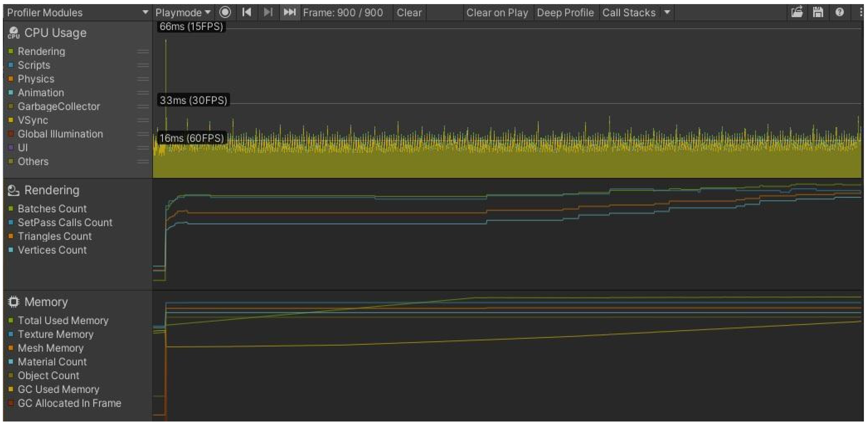
Task: Toggle the profiler Record button
Action: point(225,12)
